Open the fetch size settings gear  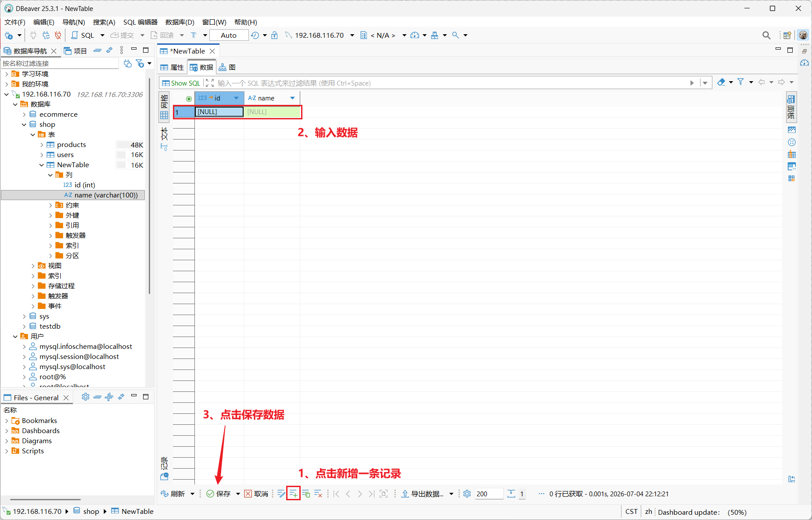coord(467,494)
